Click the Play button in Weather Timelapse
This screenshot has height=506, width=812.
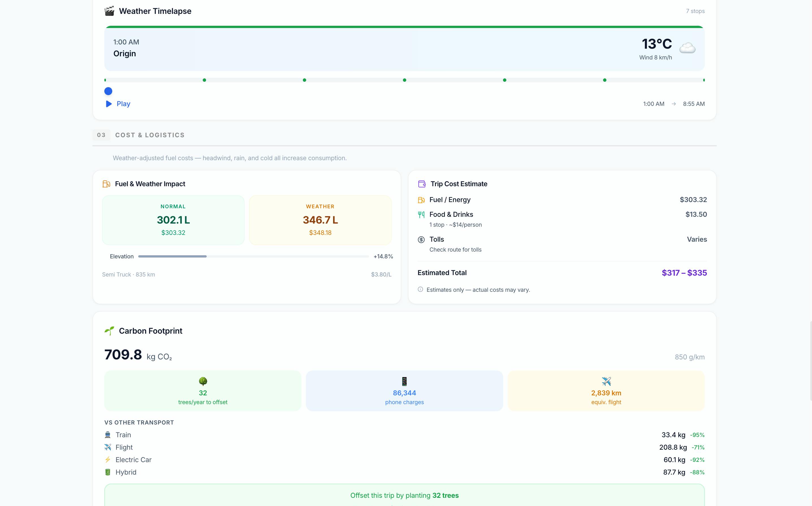(118, 104)
